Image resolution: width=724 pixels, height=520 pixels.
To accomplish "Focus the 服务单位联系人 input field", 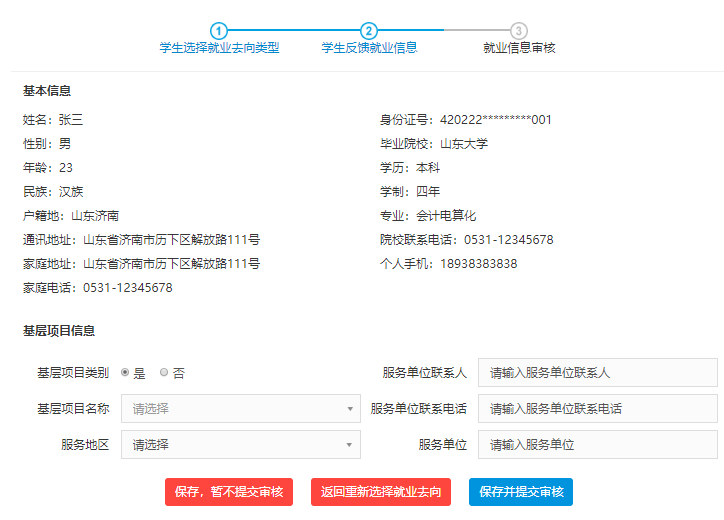I will (597, 372).
